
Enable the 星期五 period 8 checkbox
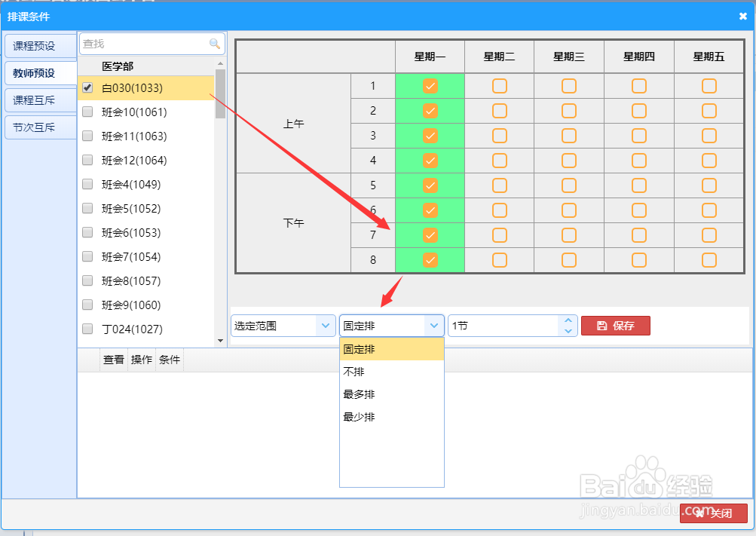pos(709,259)
